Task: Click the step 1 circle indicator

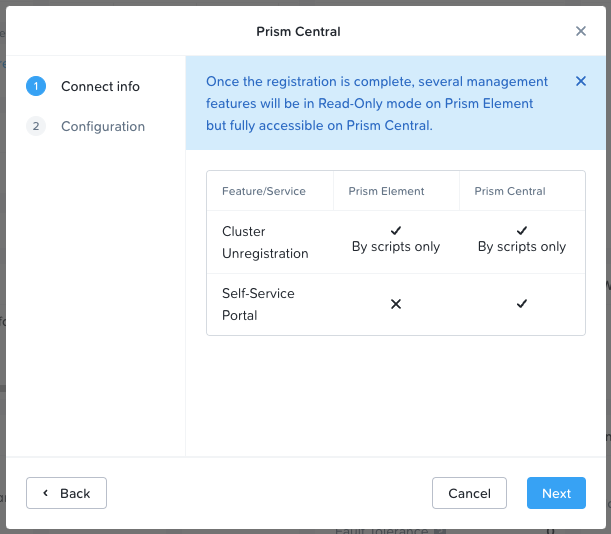Action: 36,86
